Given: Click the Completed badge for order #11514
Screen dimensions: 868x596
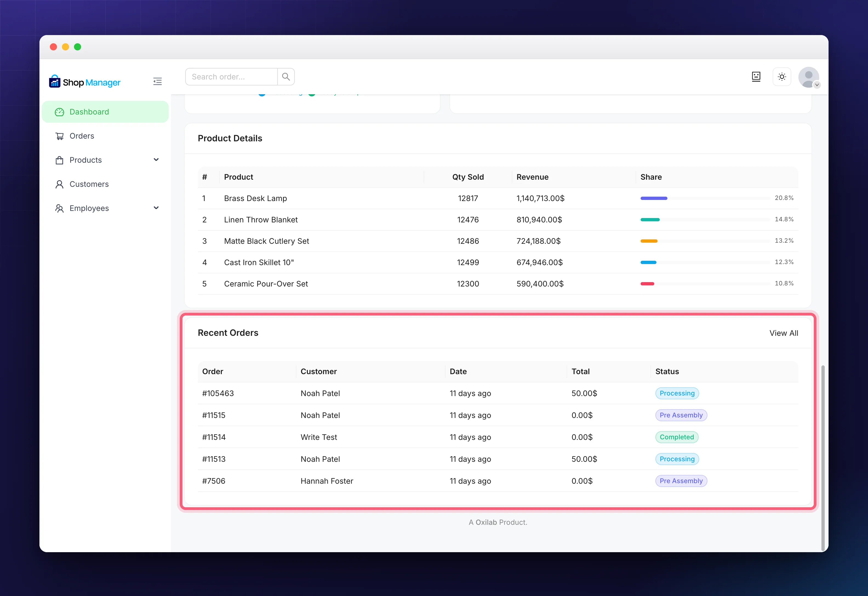Looking at the screenshot, I should tap(676, 437).
